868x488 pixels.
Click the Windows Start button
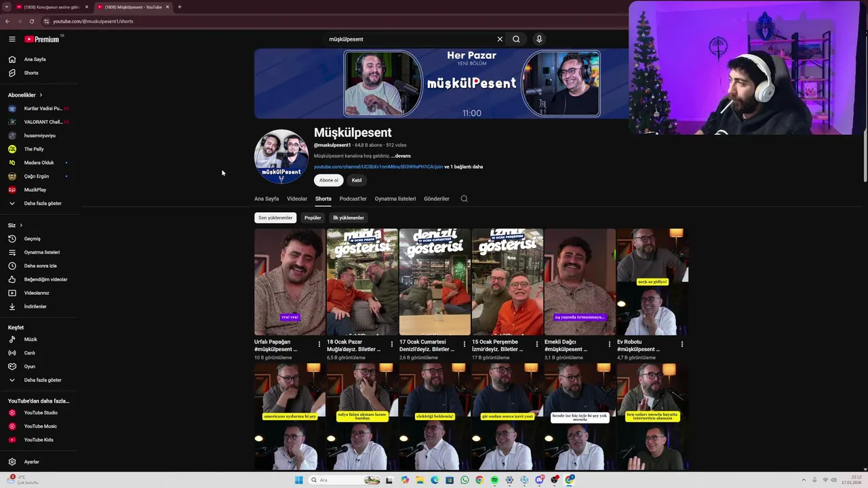[298, 480]
